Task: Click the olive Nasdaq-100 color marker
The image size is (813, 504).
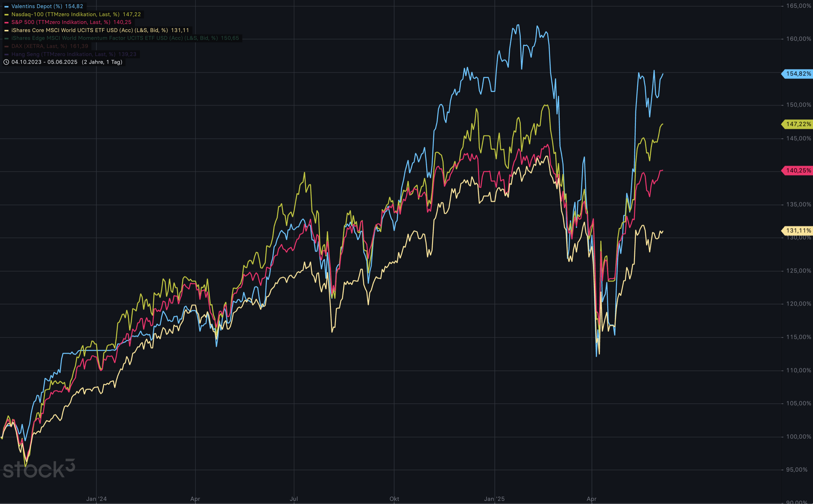Action: click(6, 14)
